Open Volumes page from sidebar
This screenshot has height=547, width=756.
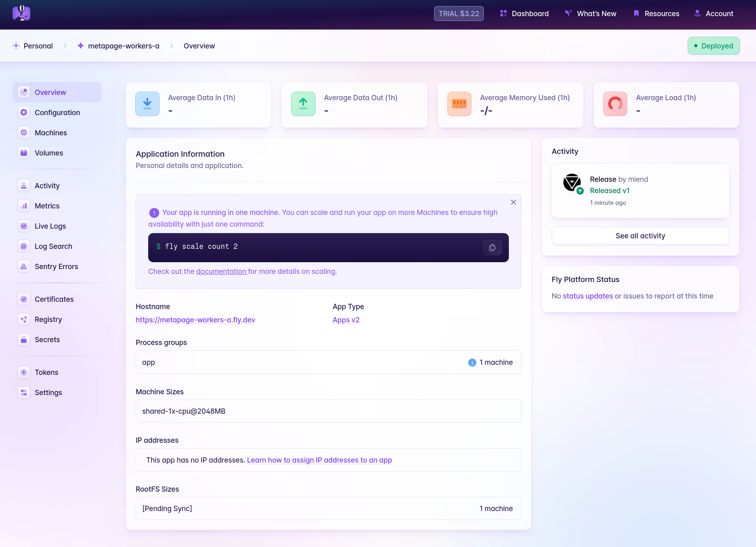pos(57,153)
